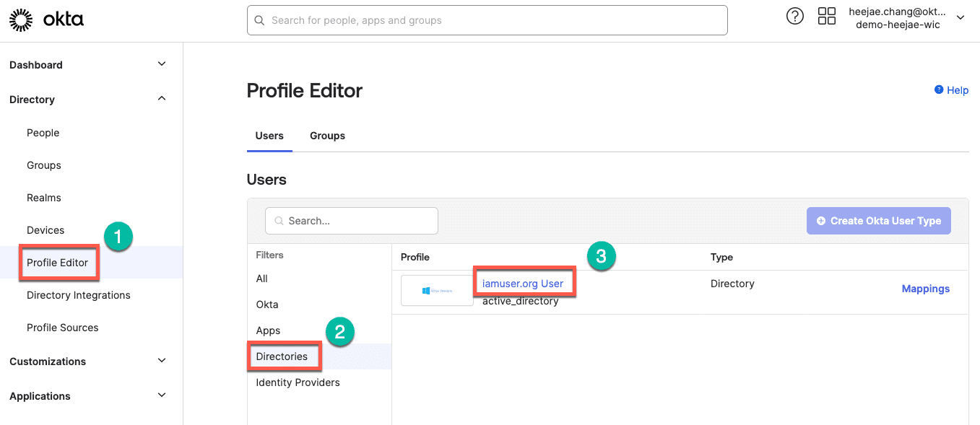This screenshot has height=425, width=980.
Task: Click the Okta logo
Action: (46, 20)
